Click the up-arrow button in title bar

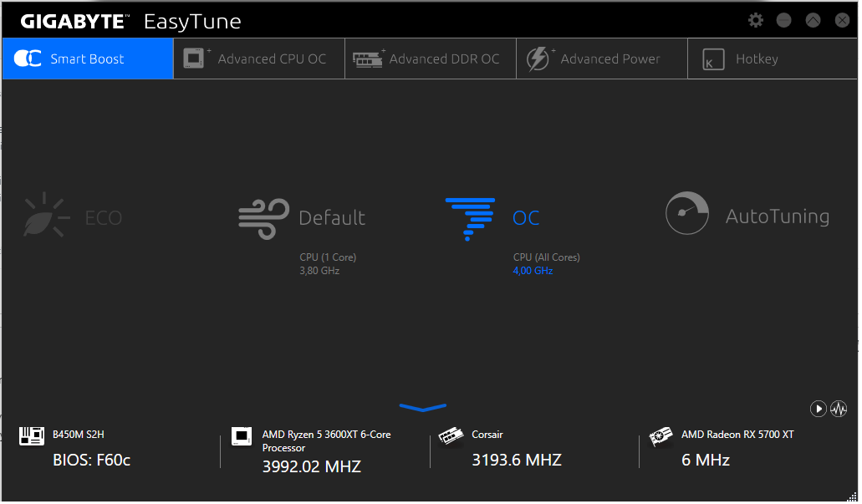click(x=813, y=20)
